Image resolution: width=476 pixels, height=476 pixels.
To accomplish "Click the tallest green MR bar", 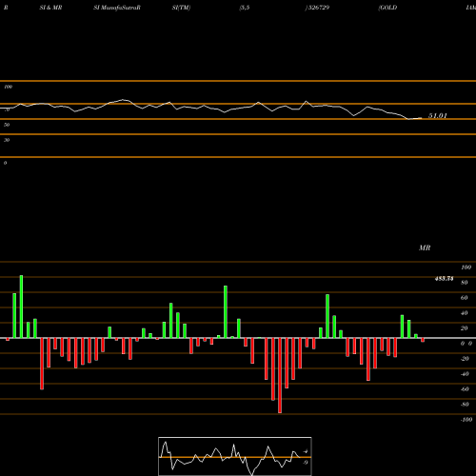I will (21, 307).
